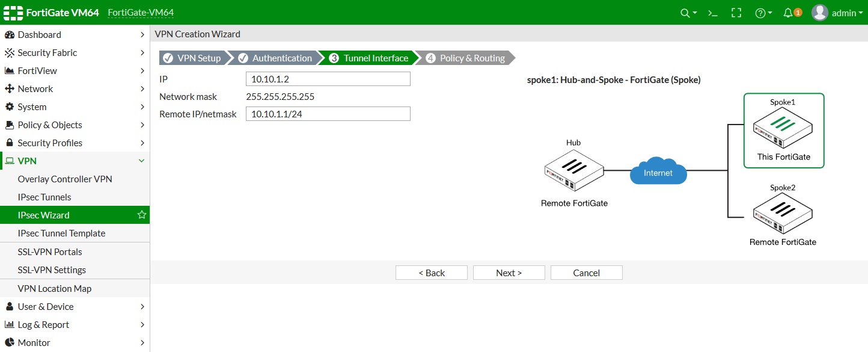
Task: Open the admin account dropdown
Action: pyautogui.click(x=848, y=13)
